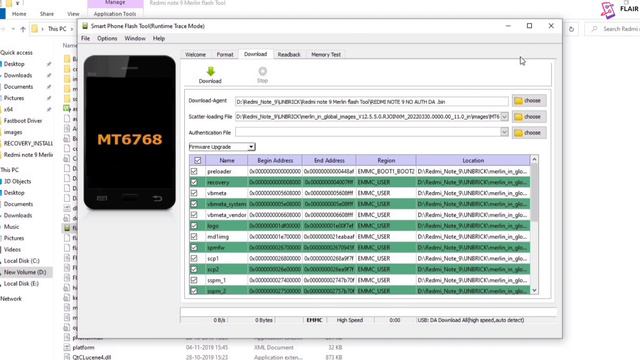640x360 pixels.
Task: Select the Download tab
Action: click(x=256, y=54)
